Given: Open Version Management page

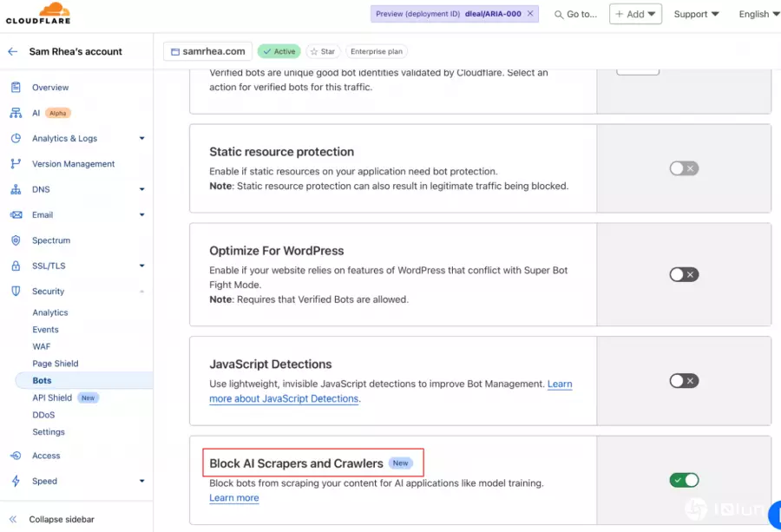Looking at the screenshot, I should (73, 163).
